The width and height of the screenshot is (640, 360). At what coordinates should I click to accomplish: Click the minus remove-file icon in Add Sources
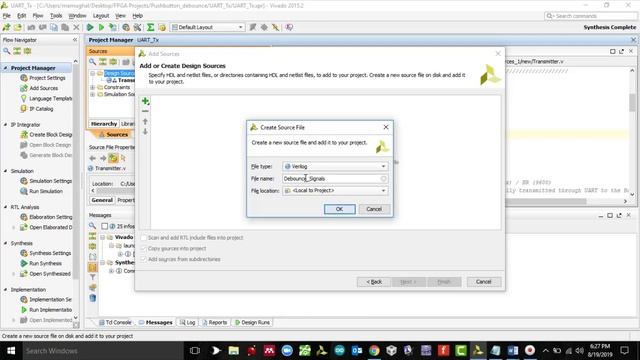[x=145, y=111]
